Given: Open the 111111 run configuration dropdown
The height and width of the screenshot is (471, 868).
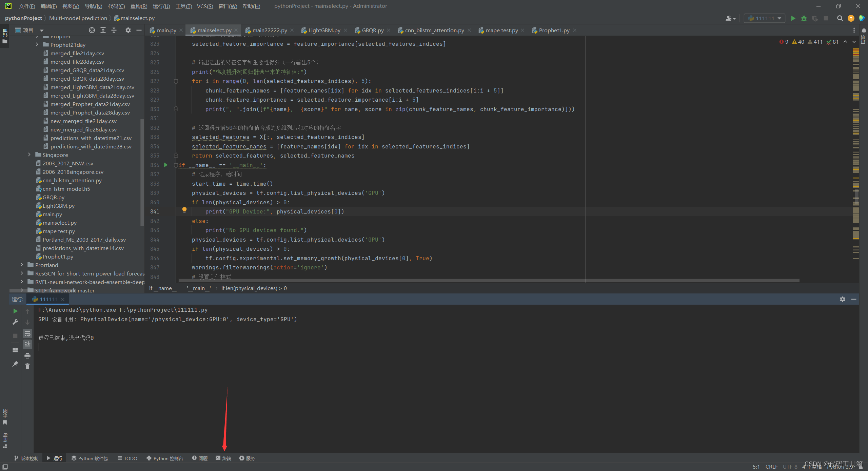Looking at the screenshot, I should point(765,18).
